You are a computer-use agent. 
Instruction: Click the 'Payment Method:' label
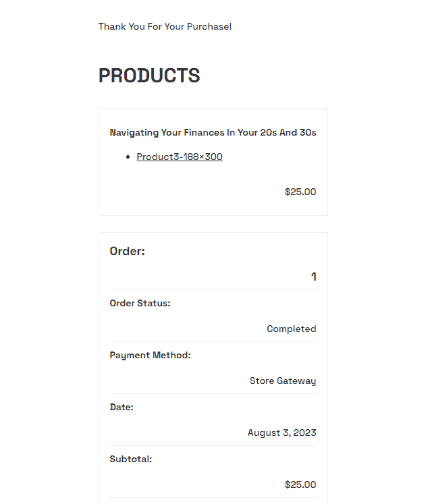point(150,355)
